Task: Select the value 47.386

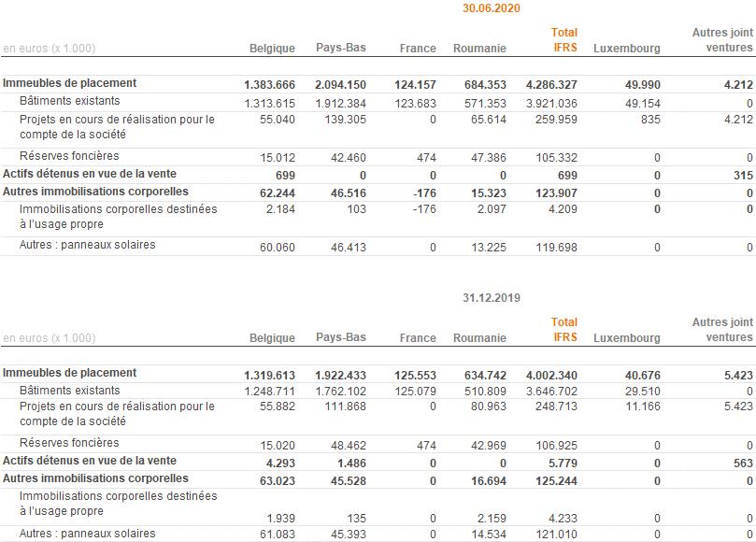Action: (489, 158)
